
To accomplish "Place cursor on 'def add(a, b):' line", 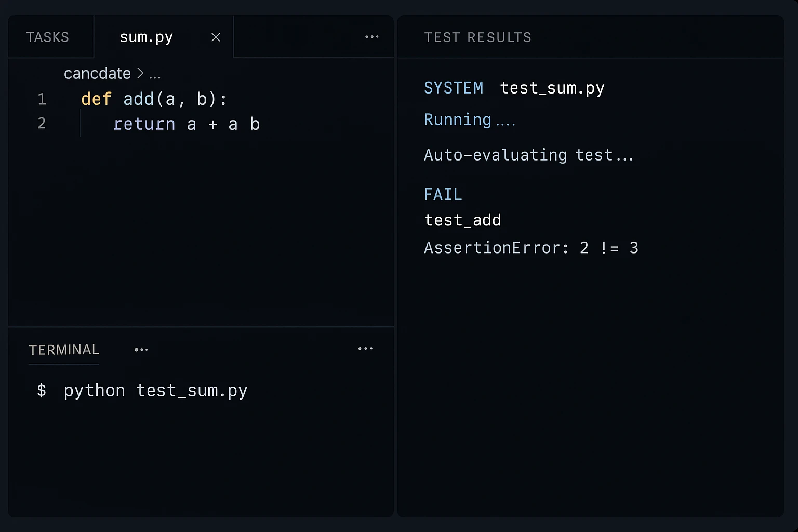I will tap(154, 99).
